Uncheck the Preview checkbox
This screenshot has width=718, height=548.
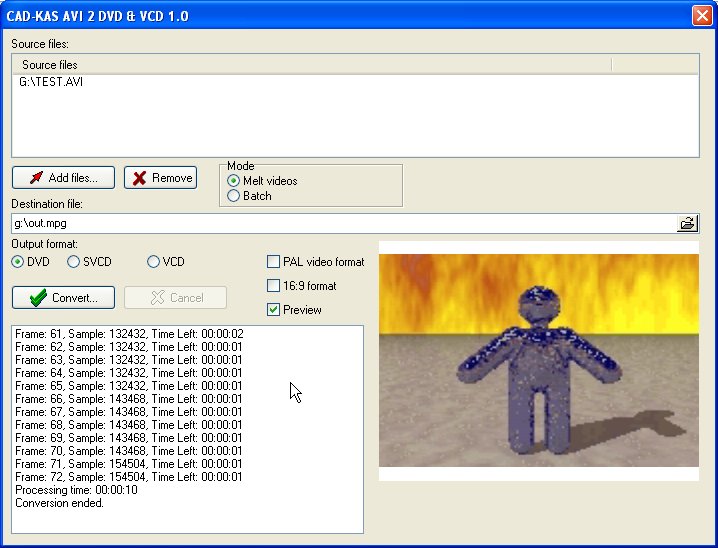(274, 310)
